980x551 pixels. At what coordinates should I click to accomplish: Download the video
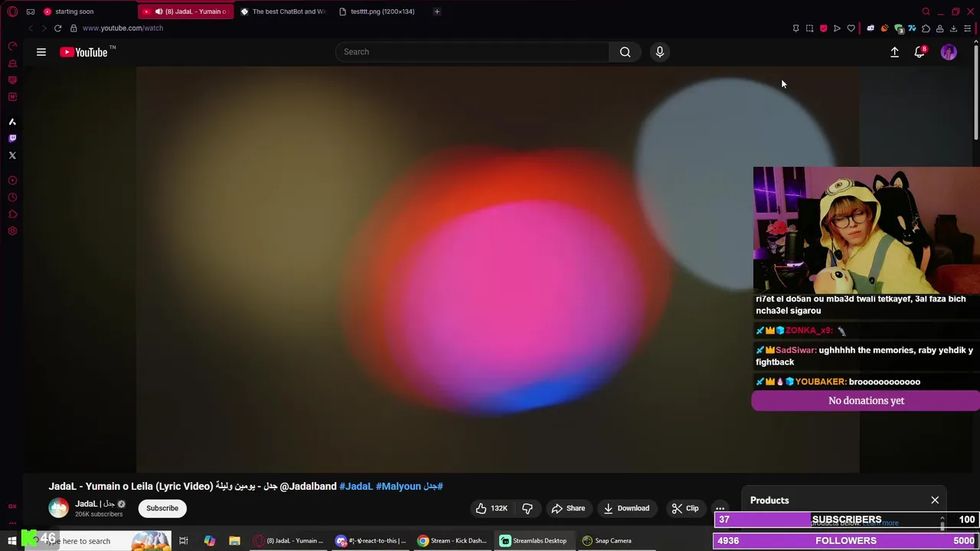click(626, 508)
